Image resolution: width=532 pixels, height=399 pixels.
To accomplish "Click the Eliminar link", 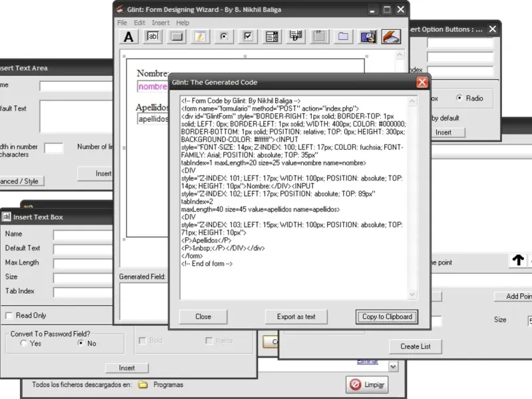I will pos(368,361).
